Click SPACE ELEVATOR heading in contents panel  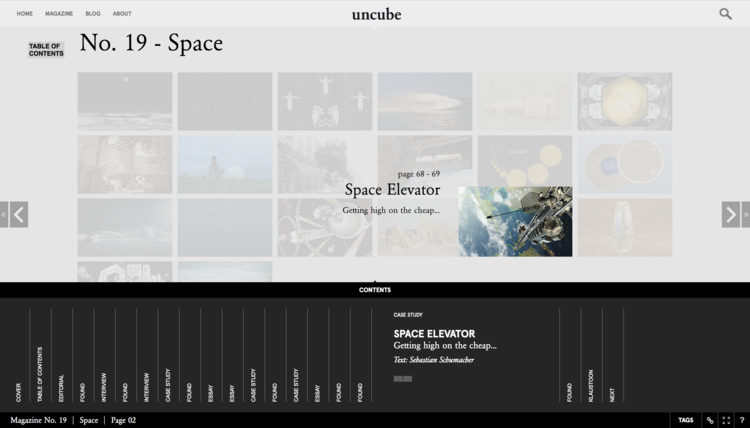coord(434,334)
